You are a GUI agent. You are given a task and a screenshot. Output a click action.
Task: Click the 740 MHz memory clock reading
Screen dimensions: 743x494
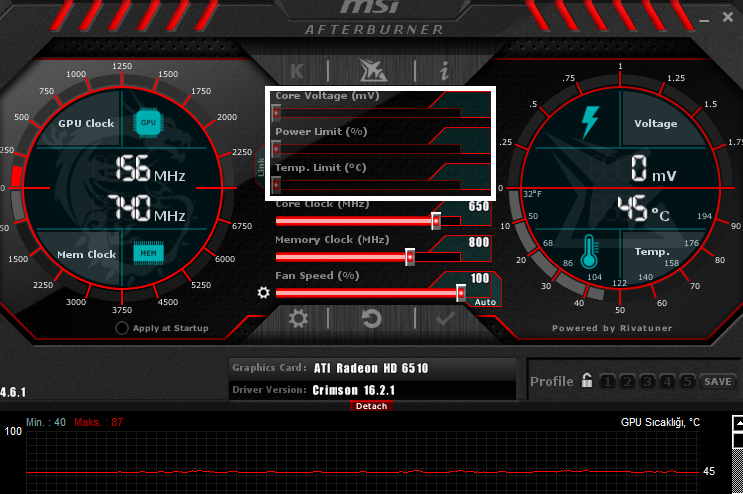coord(147,208)
